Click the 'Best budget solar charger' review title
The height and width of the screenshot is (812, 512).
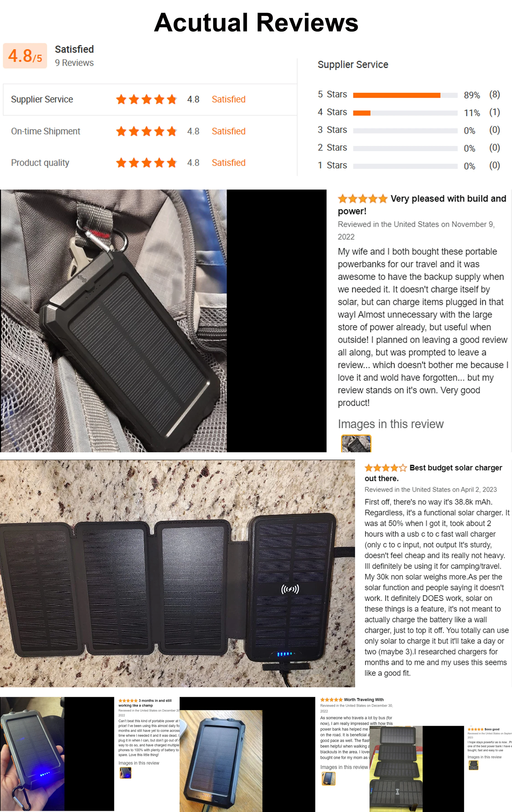point(433,473)
